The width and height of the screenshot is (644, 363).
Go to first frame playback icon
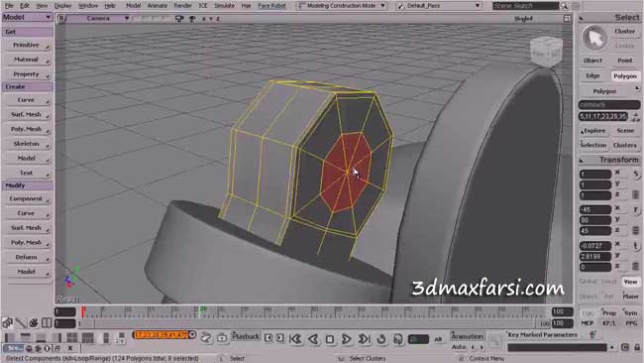click(295, 339)
